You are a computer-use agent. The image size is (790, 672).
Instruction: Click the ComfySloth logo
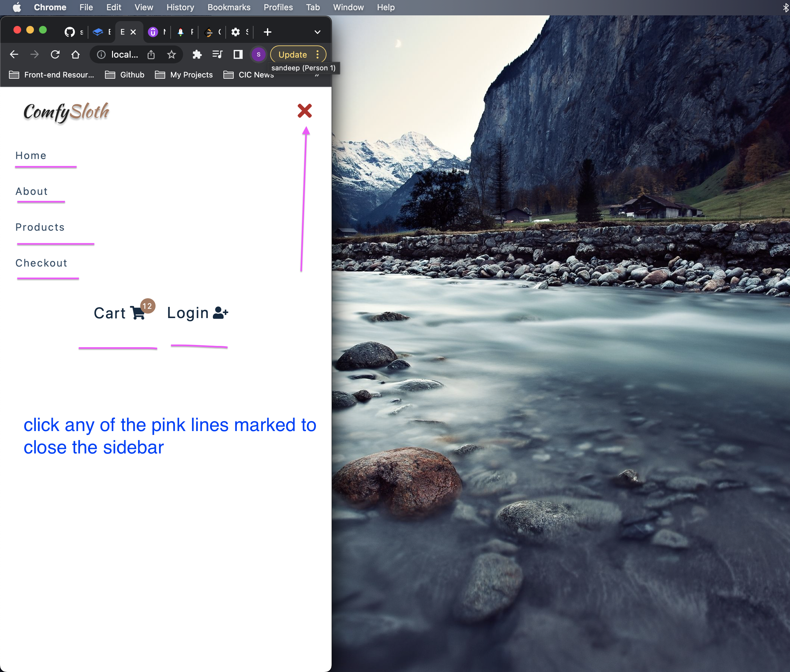pyautogui.click(x=66, y=112)
